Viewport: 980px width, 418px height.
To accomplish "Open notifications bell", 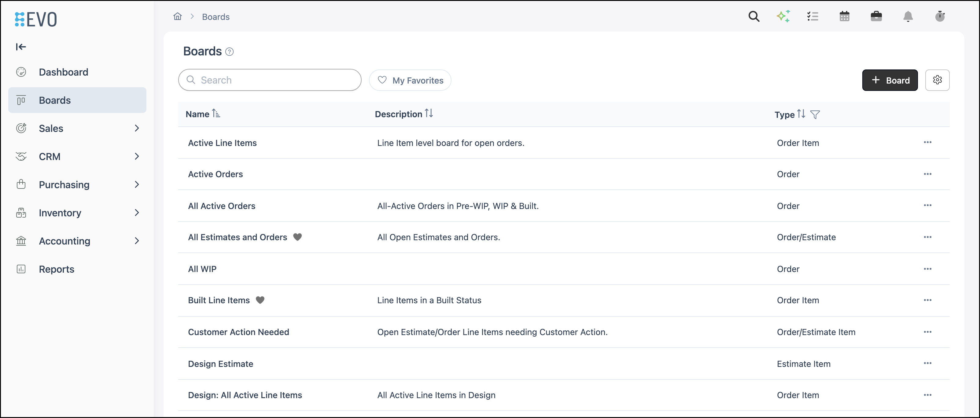I will [x=908, y=16].
